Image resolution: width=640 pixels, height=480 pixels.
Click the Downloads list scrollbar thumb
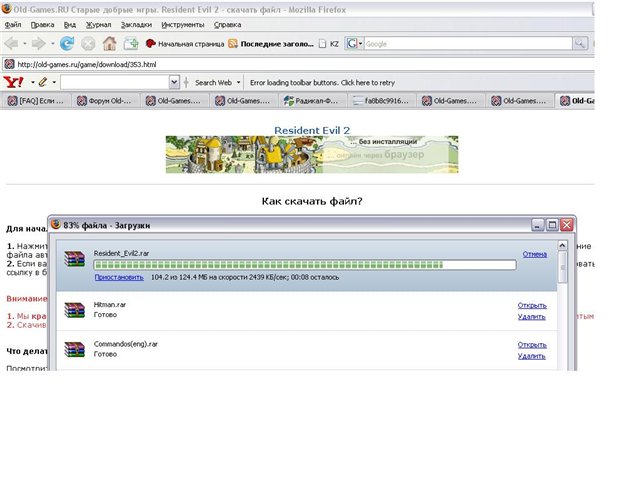point(562,267)
